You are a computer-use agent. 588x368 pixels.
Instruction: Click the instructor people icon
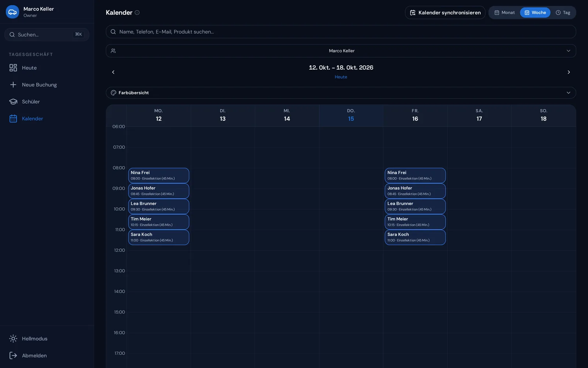[113, 51]
